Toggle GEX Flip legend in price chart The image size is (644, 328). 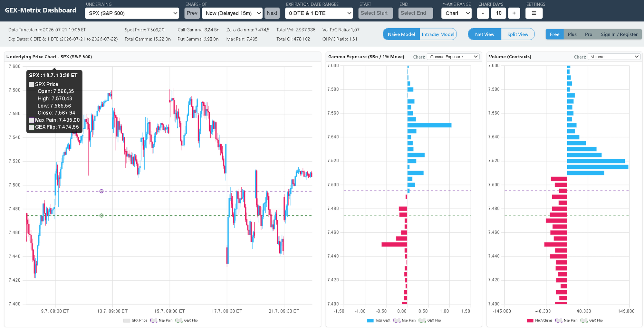tap(187, 320)
